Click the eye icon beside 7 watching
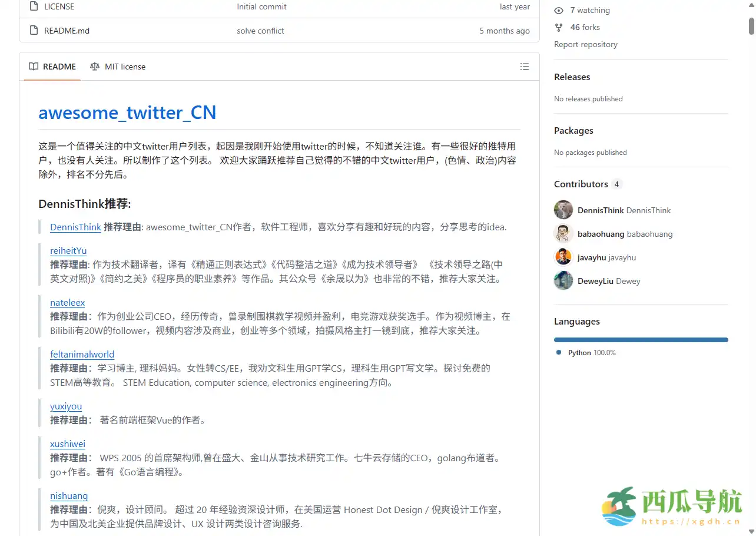 click(558, 10)
